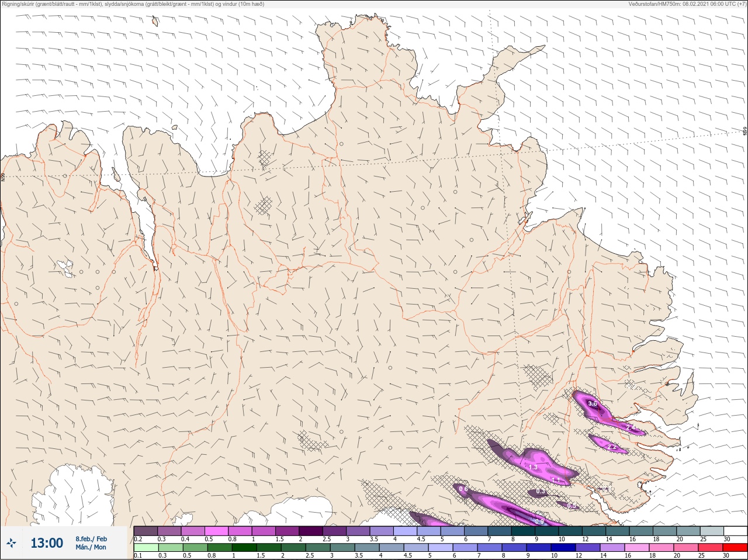This screenshot has height=560, width=748.
Task: Click the weekday text 'Mán./ Mon'
Action: click(91, 547)
